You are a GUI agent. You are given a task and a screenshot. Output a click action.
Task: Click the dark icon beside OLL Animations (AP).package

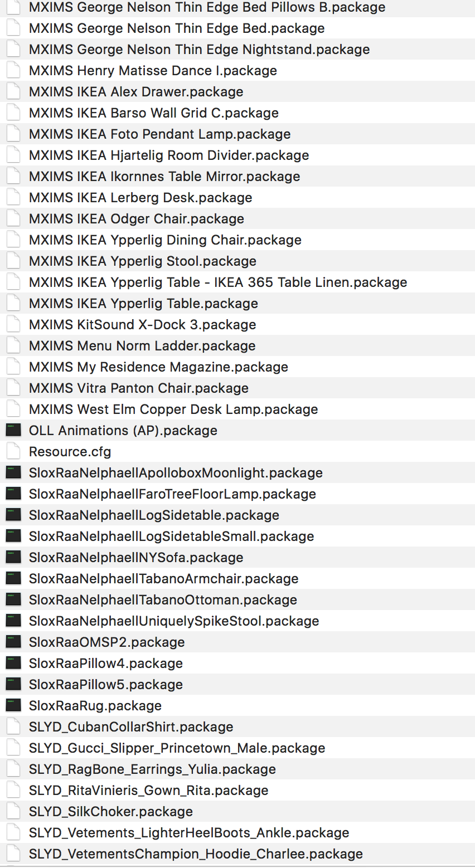13,430
